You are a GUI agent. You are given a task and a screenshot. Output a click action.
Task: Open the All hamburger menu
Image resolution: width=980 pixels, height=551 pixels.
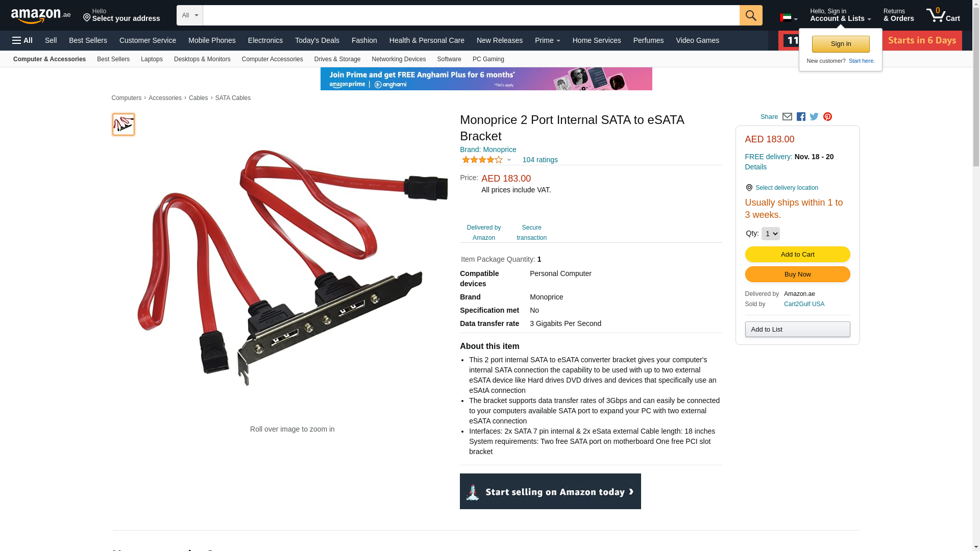click(x=22, y=40)
